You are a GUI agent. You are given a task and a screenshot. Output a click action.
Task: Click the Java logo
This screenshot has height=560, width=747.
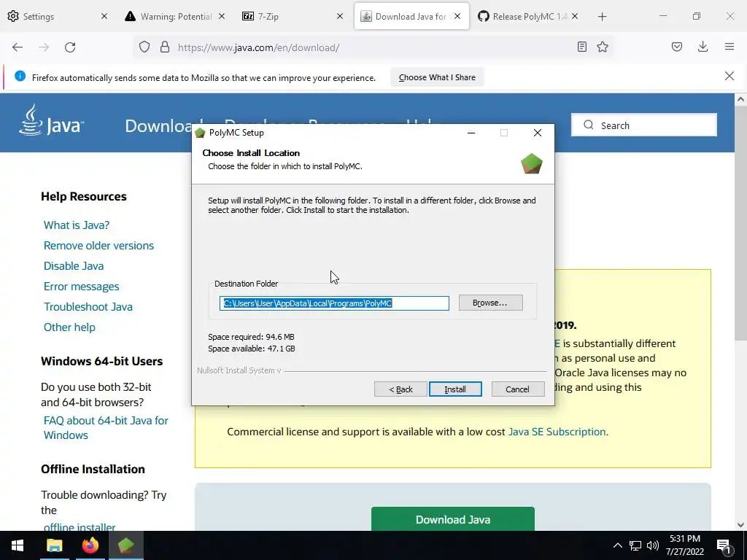pos(52,120)
